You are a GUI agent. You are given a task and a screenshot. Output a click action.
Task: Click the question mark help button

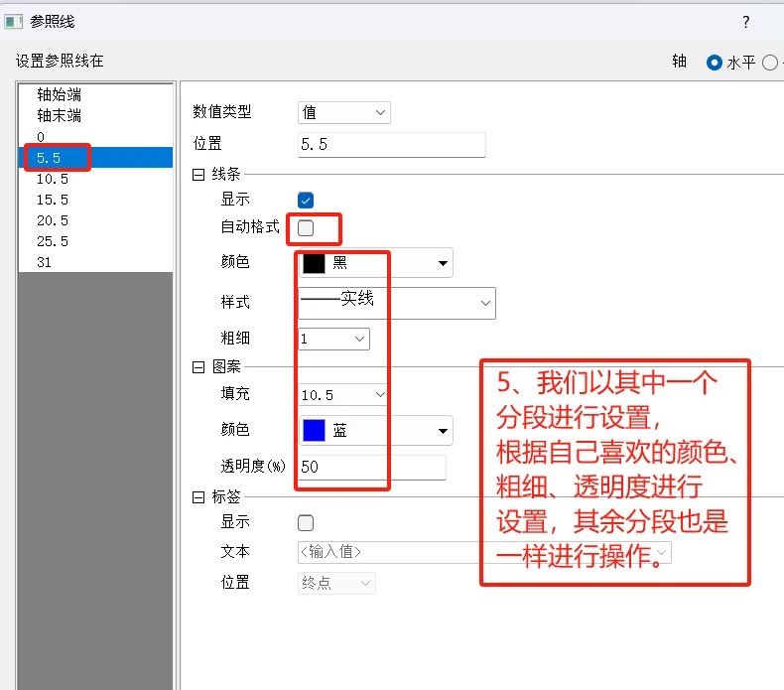(x=745, y=22)
